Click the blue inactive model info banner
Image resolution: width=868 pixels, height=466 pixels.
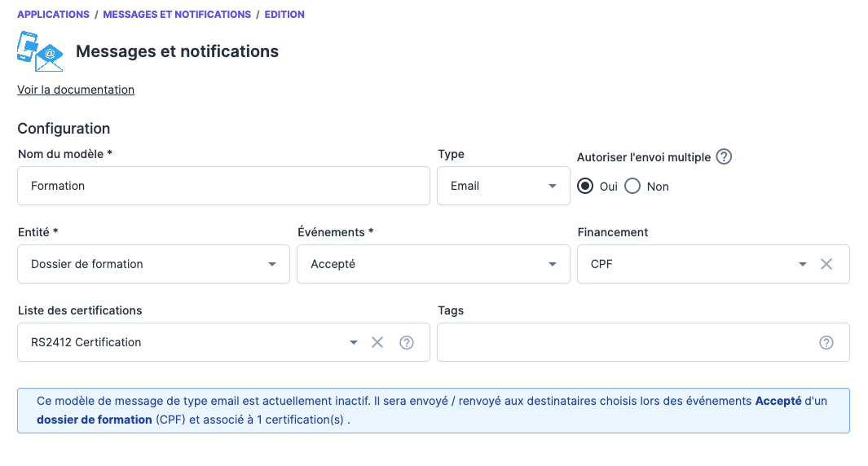pyautogui.click(x=433, y=411)
